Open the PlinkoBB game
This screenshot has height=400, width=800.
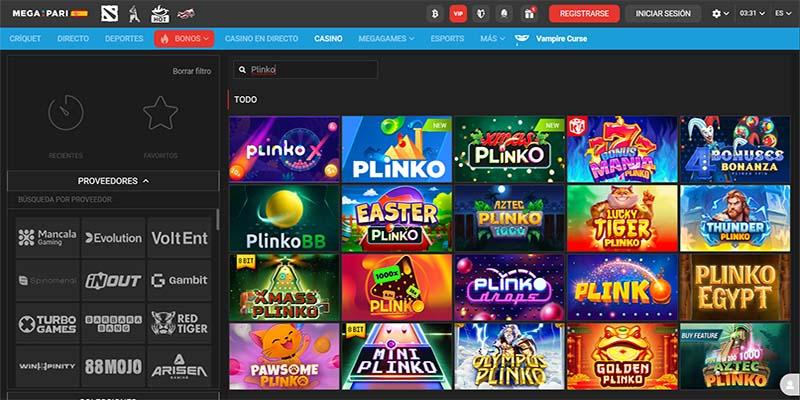[x=284, y=218]
